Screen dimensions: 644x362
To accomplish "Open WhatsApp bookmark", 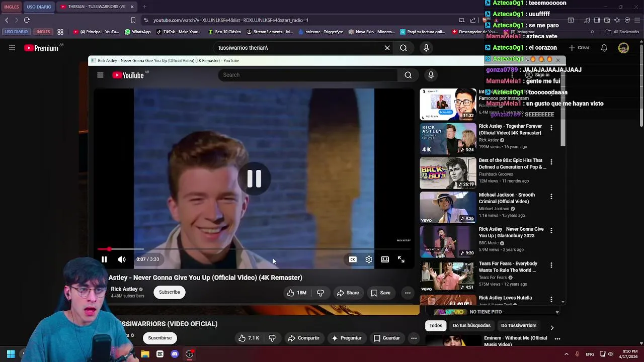I will 137,32.
